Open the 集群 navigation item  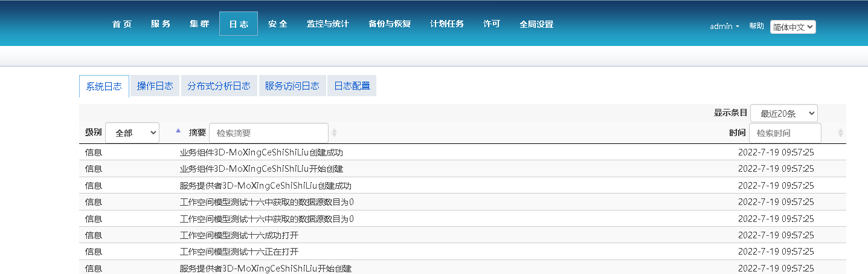tap(199, 24)
